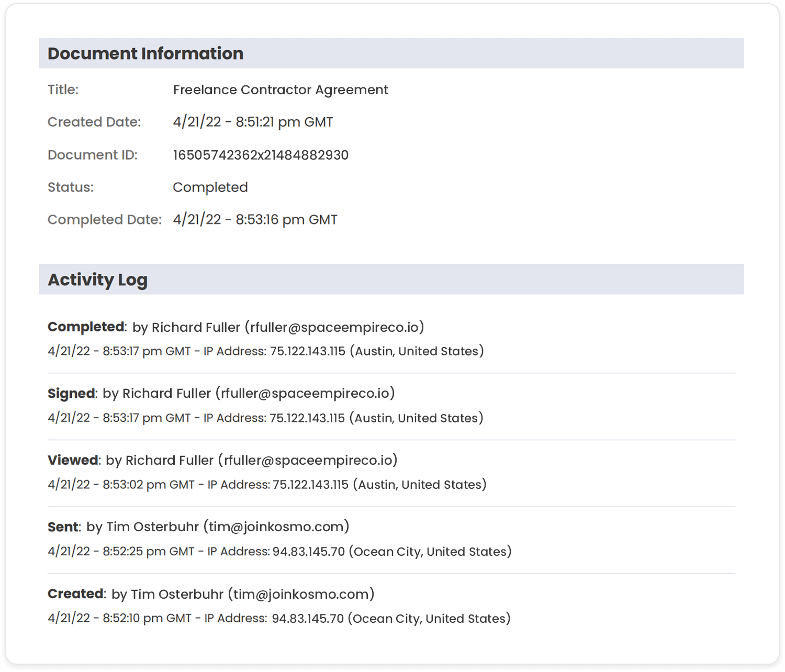Select the Document ID number value

click(261, 155)
